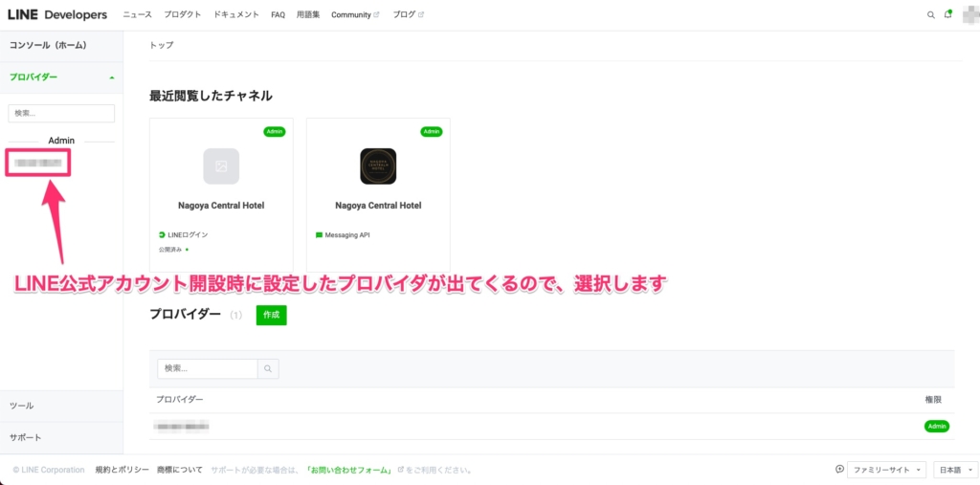980x485 pixels.
Task: Open the ファミリーサイト dropdown
Action: [x=888, y=471]
